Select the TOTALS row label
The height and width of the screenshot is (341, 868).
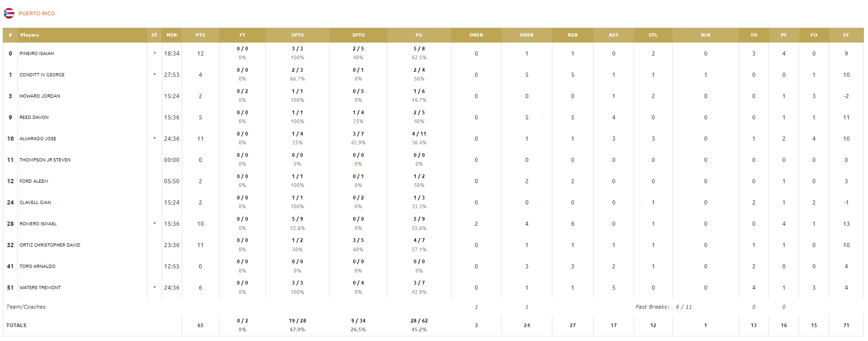[16, 325]
